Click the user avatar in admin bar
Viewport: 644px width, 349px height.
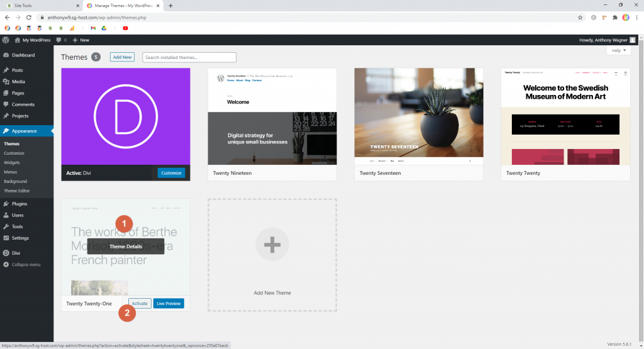pos(633,40)
